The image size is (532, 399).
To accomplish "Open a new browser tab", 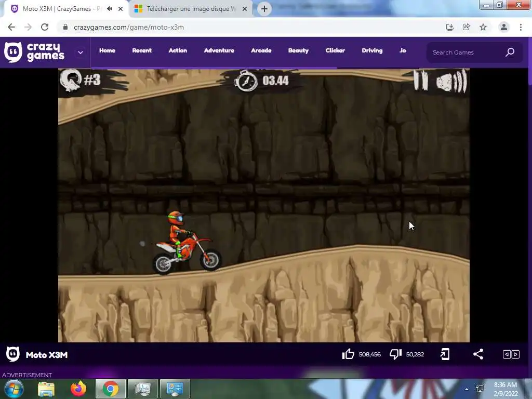I will pyautogui.click(x=264, y=9).
